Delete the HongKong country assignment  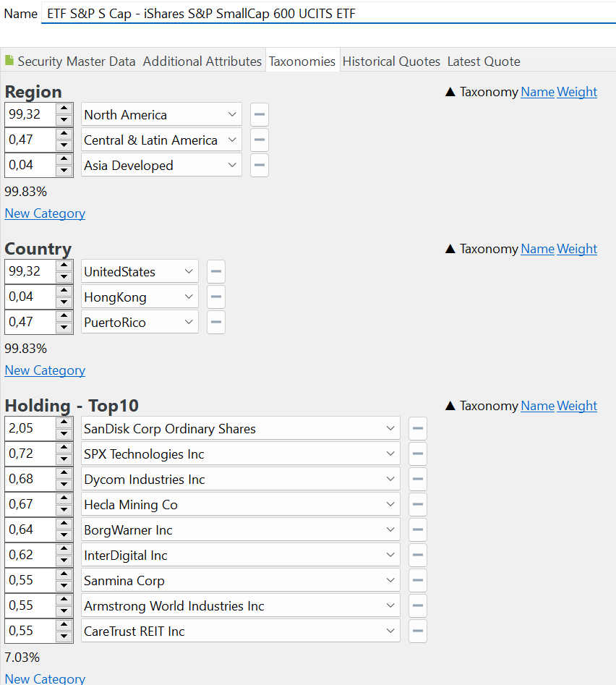pos(215,297)
